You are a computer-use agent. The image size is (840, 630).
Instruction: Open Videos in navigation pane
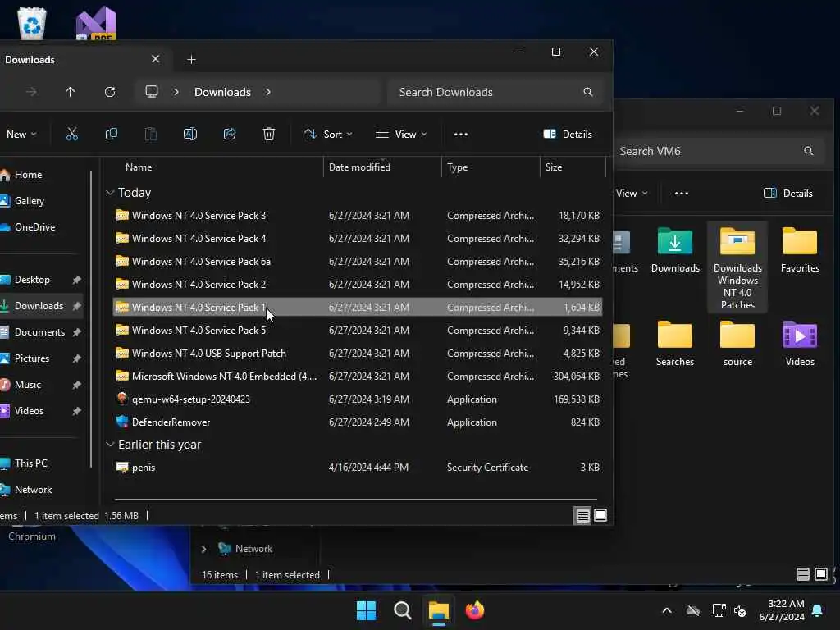click(29, 410)
